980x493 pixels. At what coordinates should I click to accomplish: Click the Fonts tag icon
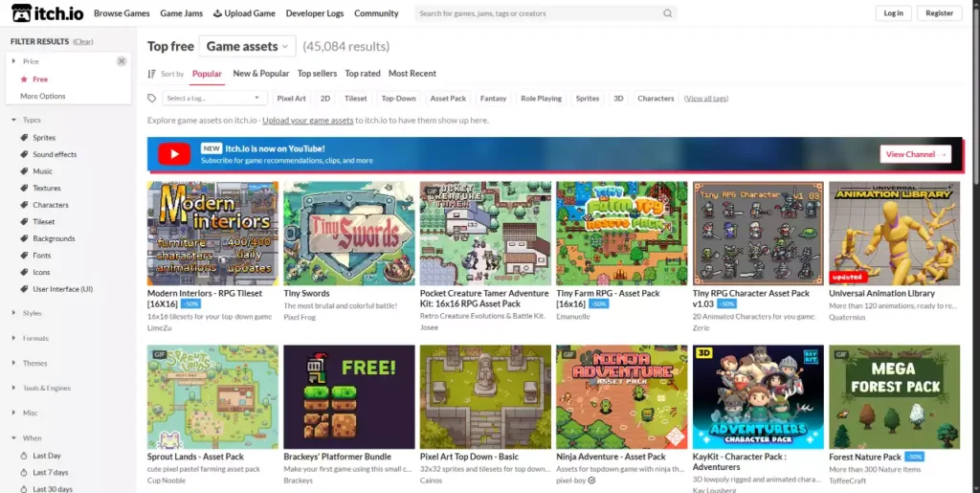pos(24,256)
